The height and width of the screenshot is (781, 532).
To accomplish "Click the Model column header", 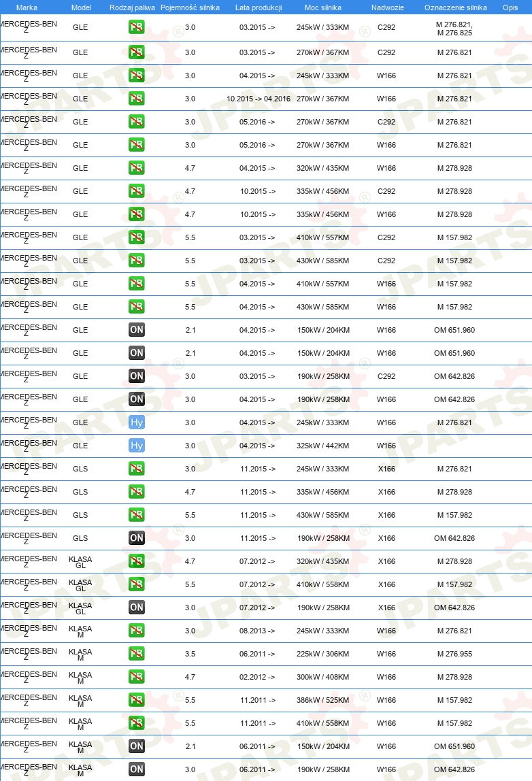I will point(81,7).
